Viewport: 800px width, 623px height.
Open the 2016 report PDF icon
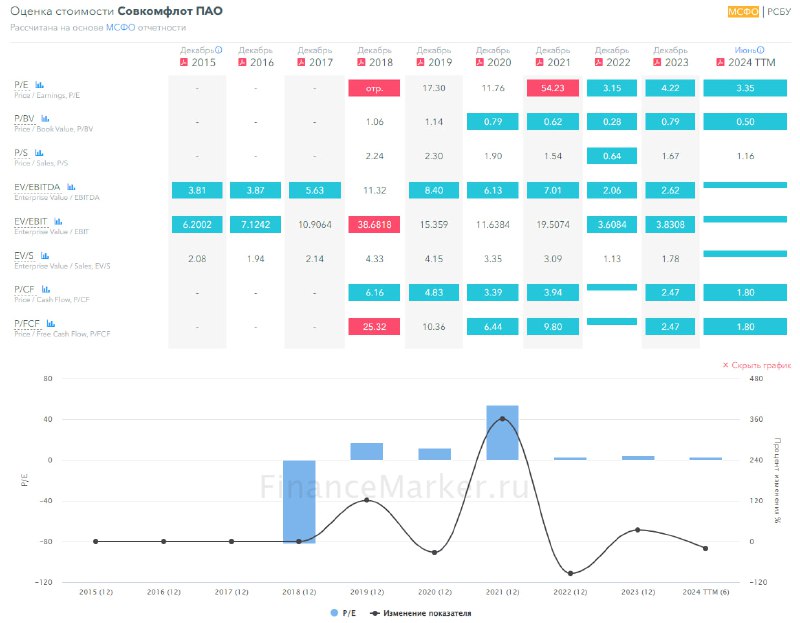tap(242, 62)
